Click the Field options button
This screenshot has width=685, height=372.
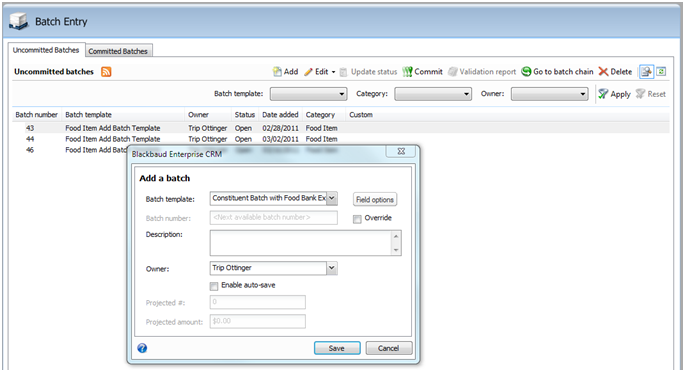click(375, 200)
